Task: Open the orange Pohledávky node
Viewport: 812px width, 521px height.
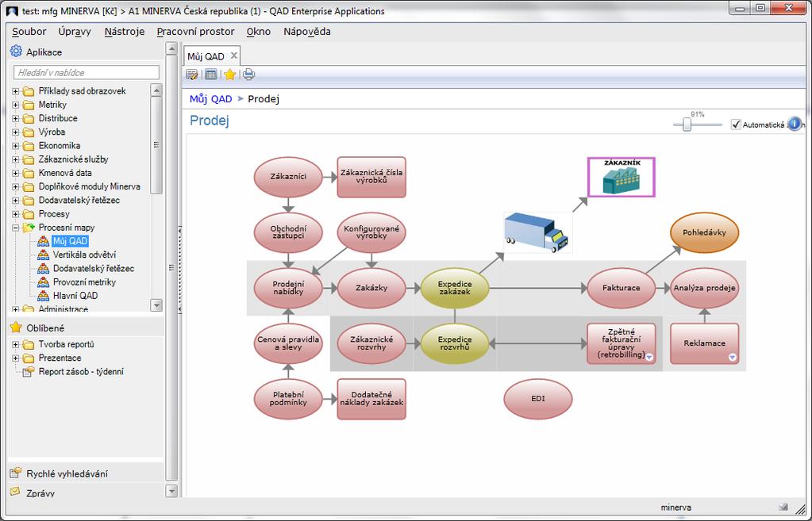Action: 704,232
